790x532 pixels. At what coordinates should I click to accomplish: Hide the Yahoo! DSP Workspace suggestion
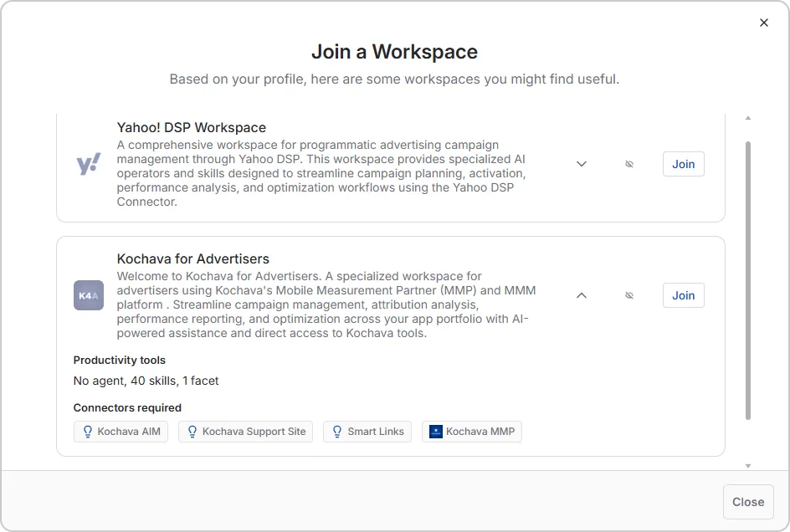(x=629, y=164)
